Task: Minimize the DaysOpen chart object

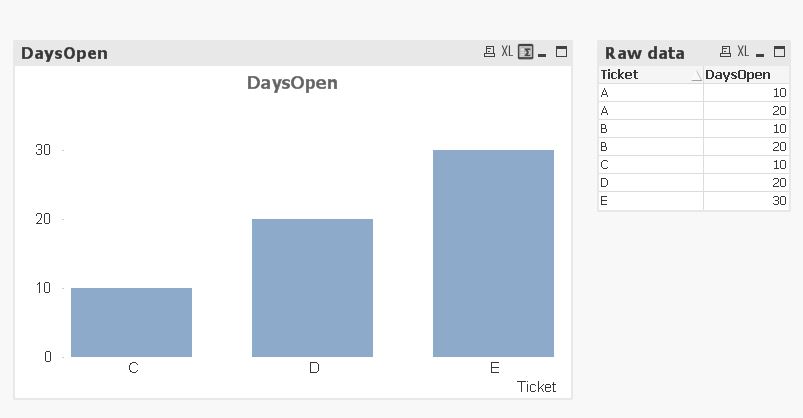Action: (542, 54)
